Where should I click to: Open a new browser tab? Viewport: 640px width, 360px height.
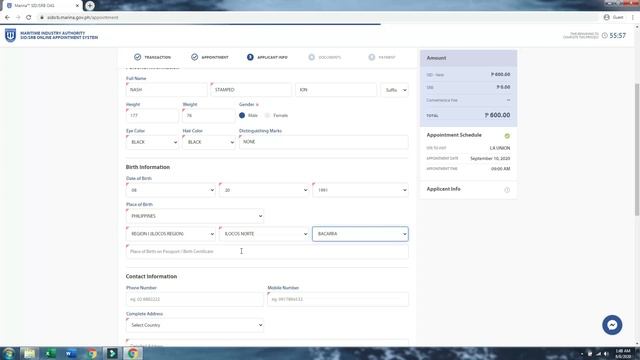tap(90, 6)
